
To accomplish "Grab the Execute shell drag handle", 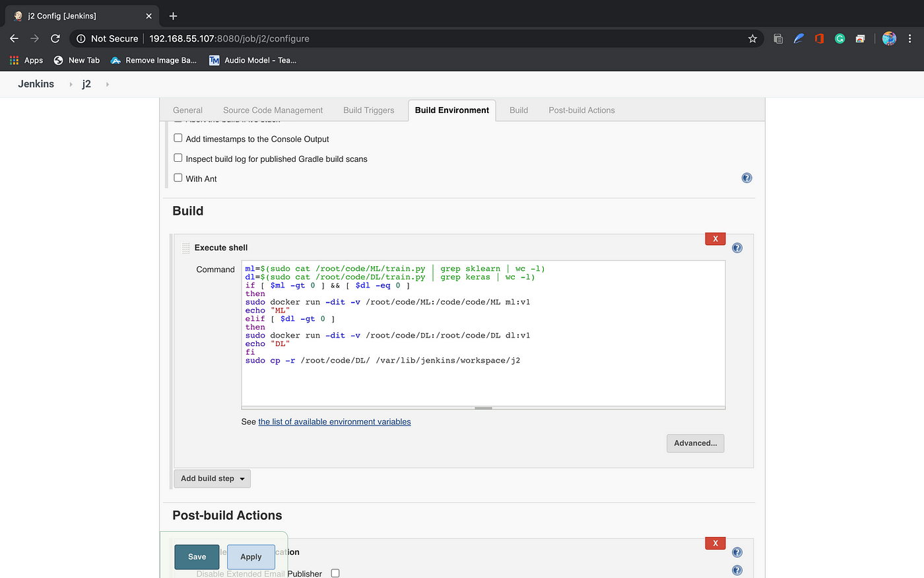I will pos(186,248).
